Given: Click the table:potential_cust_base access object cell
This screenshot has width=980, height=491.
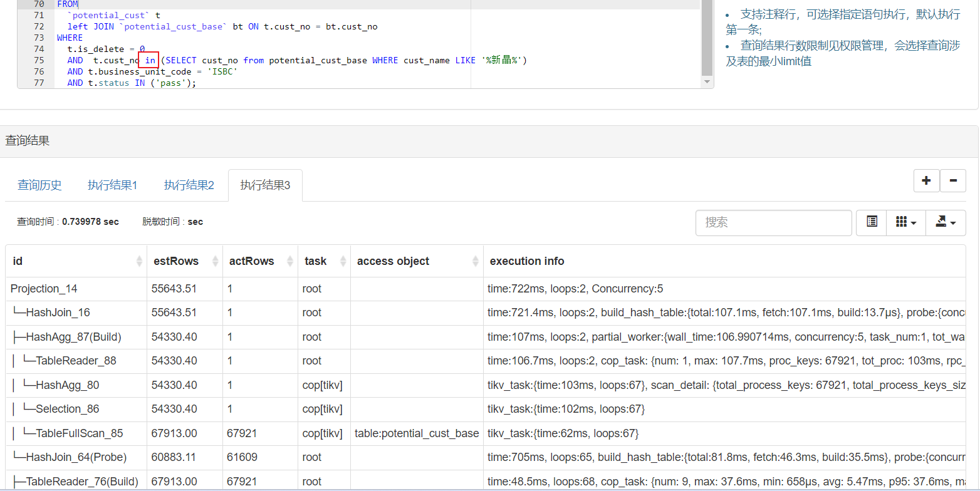Looking at the screenshot, I should [417, 433].
